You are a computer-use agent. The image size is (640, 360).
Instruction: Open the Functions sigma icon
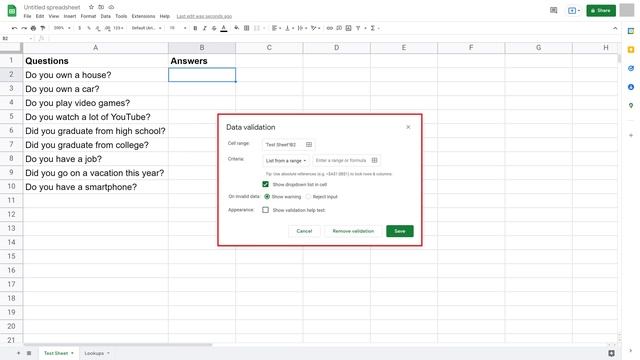click(372, 28)
